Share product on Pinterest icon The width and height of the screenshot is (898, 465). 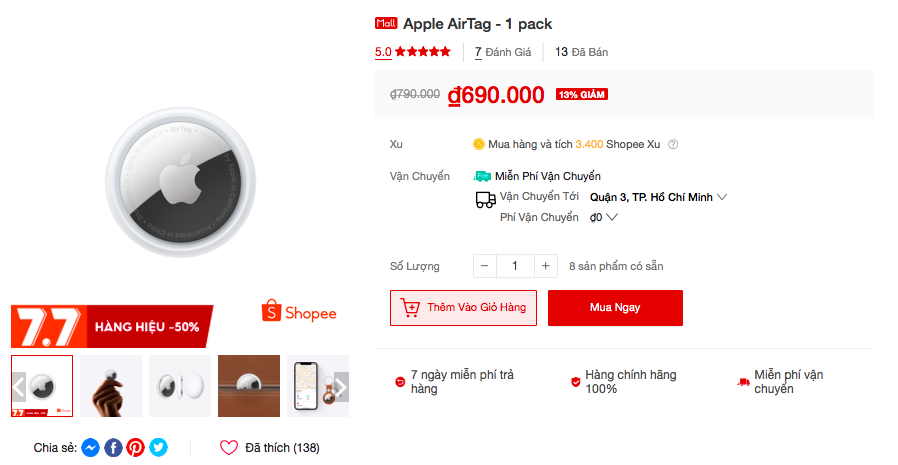click(x=136, y=447)
